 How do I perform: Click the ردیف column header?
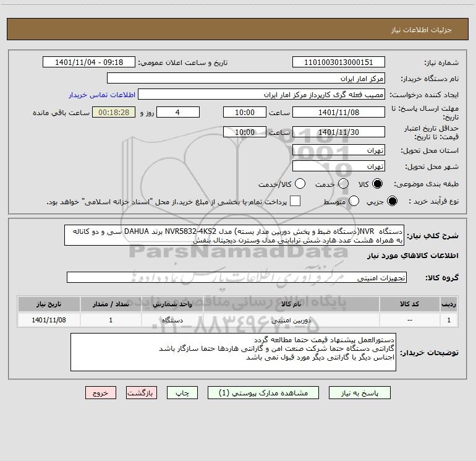(x=449, y=304)
